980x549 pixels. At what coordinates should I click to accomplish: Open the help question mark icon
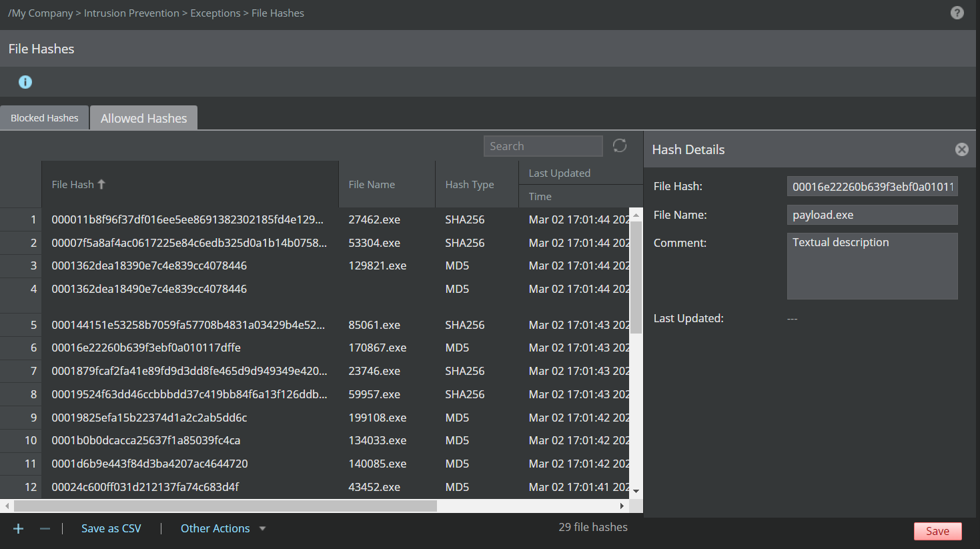click(957, 13)
